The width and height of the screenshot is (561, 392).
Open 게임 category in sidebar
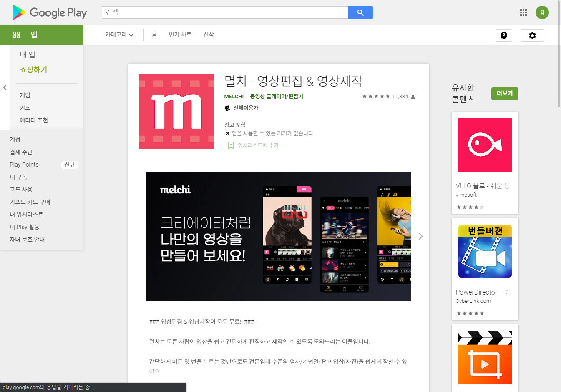[25, 95]
